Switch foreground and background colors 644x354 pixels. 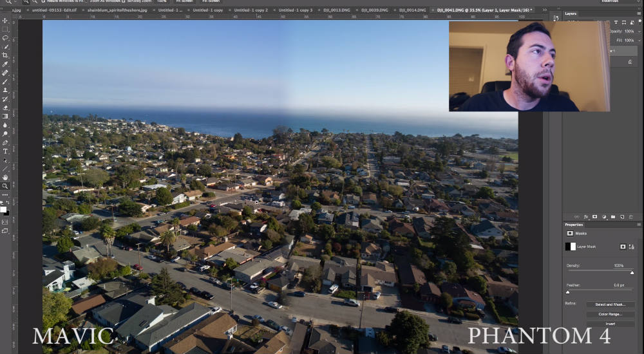[7, 203]
